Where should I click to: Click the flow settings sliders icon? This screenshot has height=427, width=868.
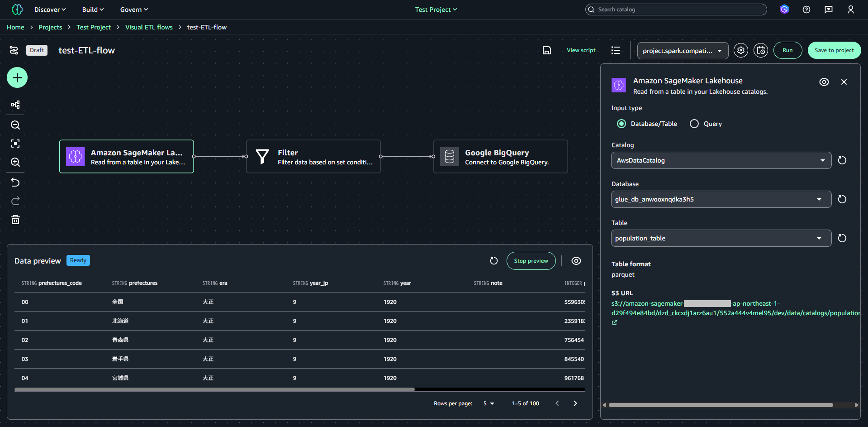[x=14, y=50]
